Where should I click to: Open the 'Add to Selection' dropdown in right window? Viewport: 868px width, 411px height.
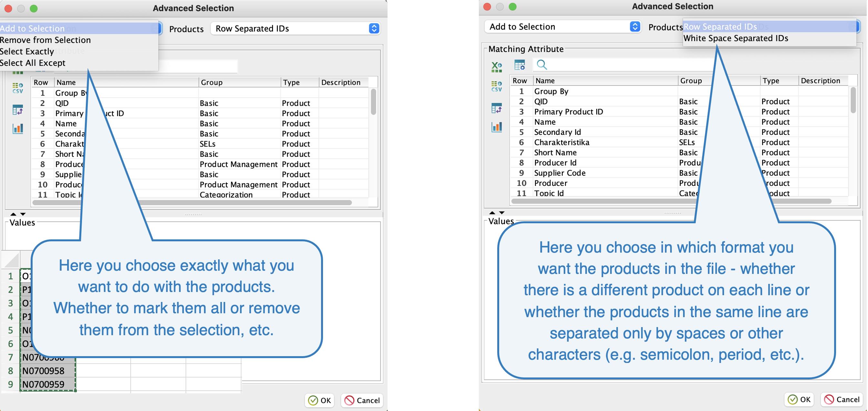[x=562, y=26]
